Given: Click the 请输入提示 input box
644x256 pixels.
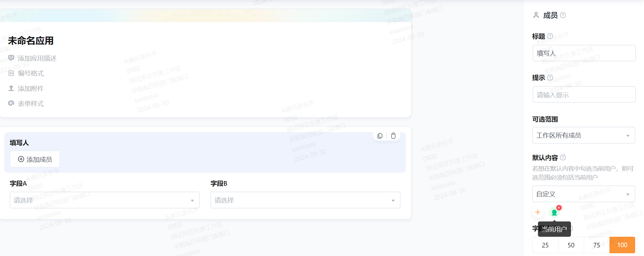Looking at the screenshot, I should [x=584, y=95].
